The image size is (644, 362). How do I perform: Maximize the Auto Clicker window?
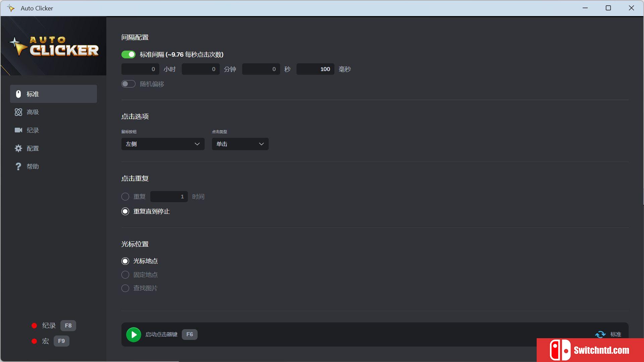(x=608, y=8)
